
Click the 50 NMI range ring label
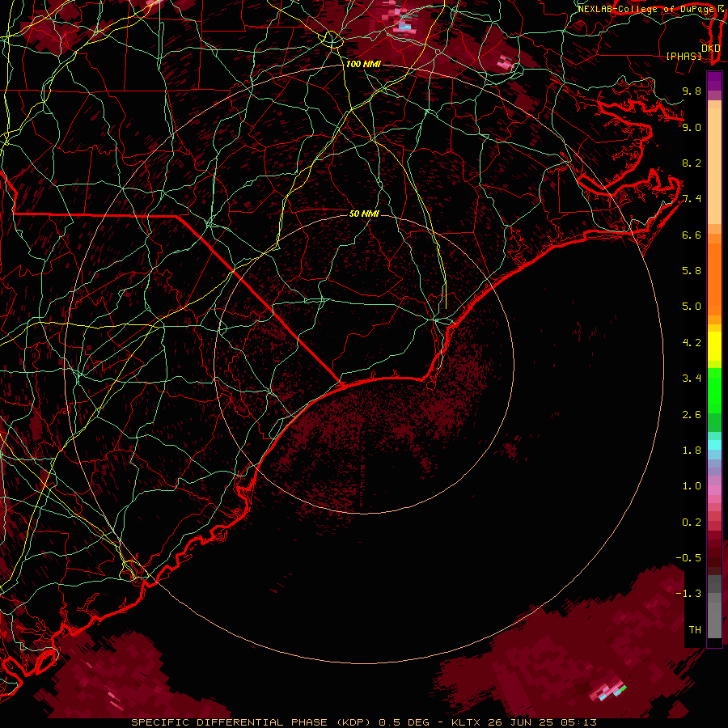tap(364, 214)
